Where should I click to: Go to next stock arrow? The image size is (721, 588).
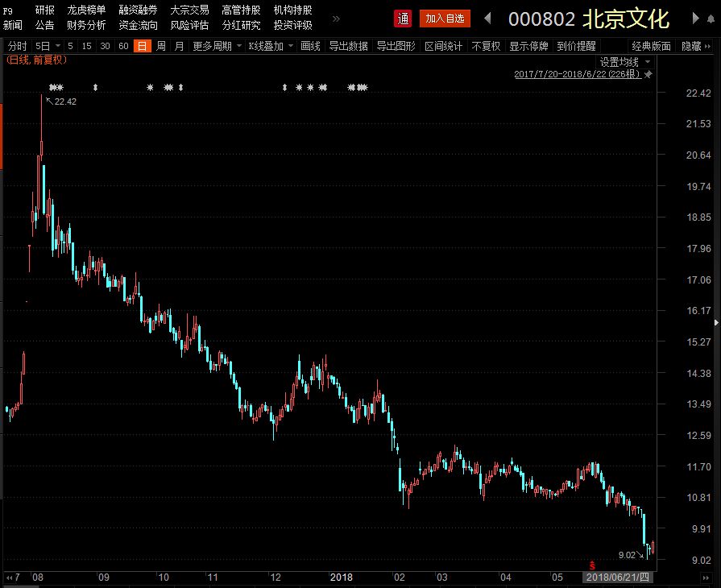point(695,19)
